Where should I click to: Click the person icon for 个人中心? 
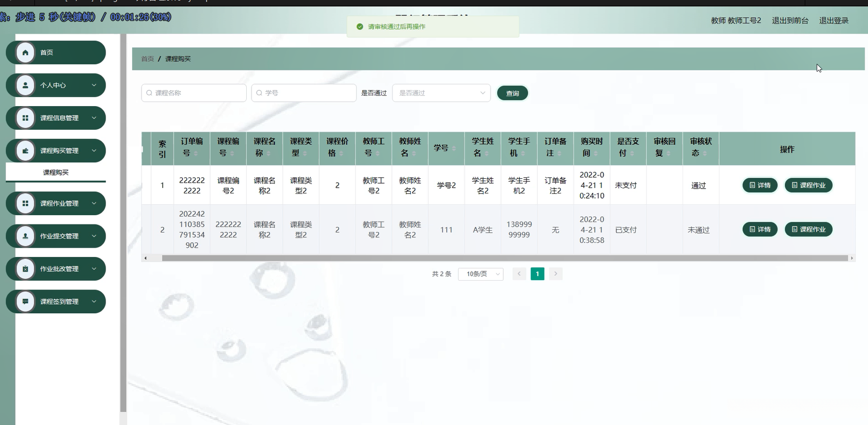(x=25, y=85)
